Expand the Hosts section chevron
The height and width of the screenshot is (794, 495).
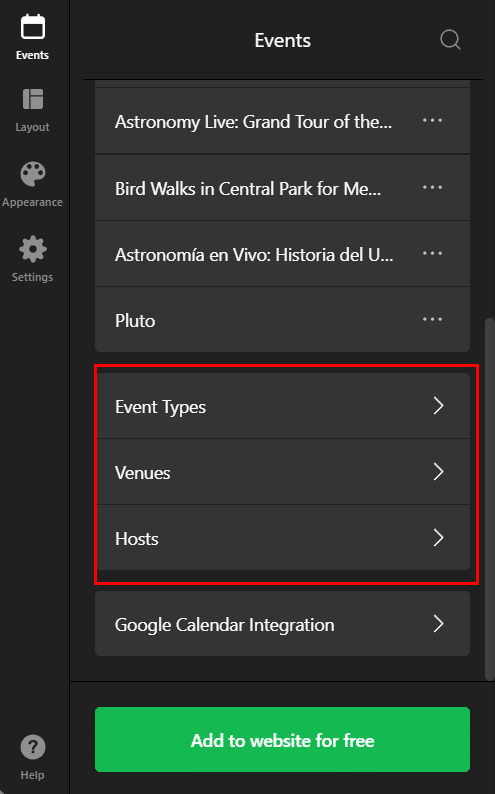[438, 537]
